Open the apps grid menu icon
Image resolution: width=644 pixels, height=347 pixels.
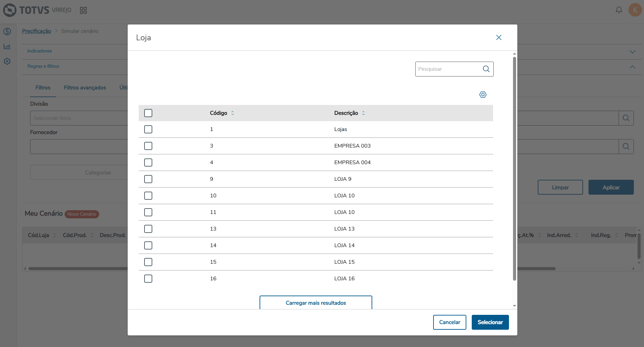click(x=83, y=10)
